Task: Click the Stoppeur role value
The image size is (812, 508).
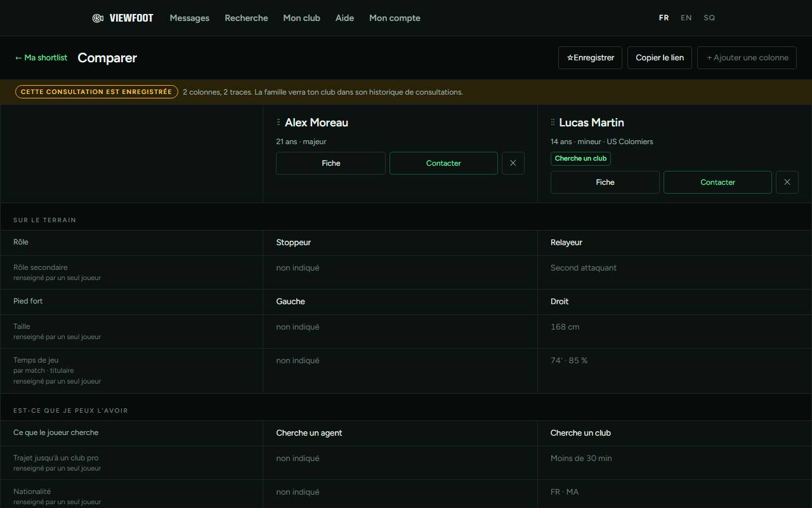Action: (x=293, y=243)
